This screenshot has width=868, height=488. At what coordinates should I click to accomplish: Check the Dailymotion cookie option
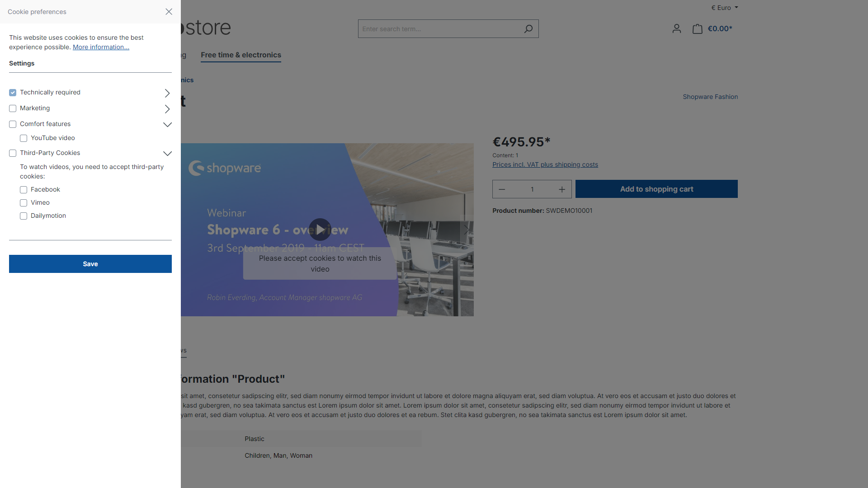[x=24, y=216]
